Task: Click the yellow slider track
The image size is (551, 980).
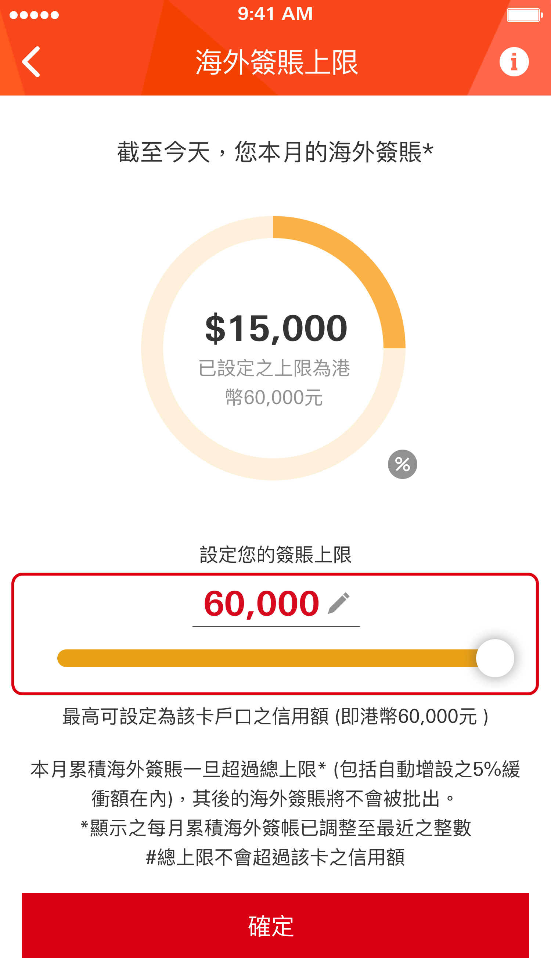Action: tap(266, 658)
